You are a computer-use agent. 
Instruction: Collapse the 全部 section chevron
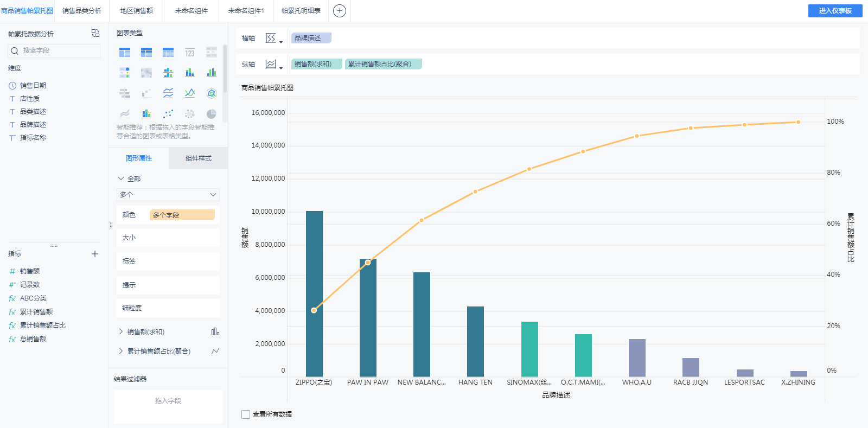120,178
